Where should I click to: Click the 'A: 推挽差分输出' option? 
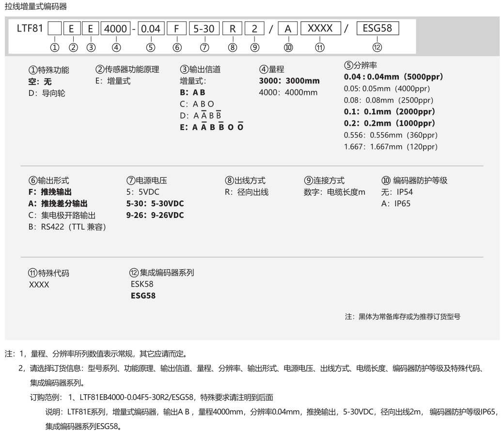click(x=58, y=203)
